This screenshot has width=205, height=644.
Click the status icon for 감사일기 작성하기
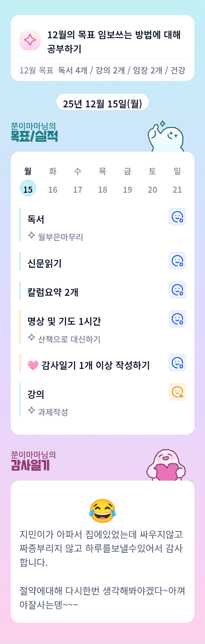coord(177,363)
